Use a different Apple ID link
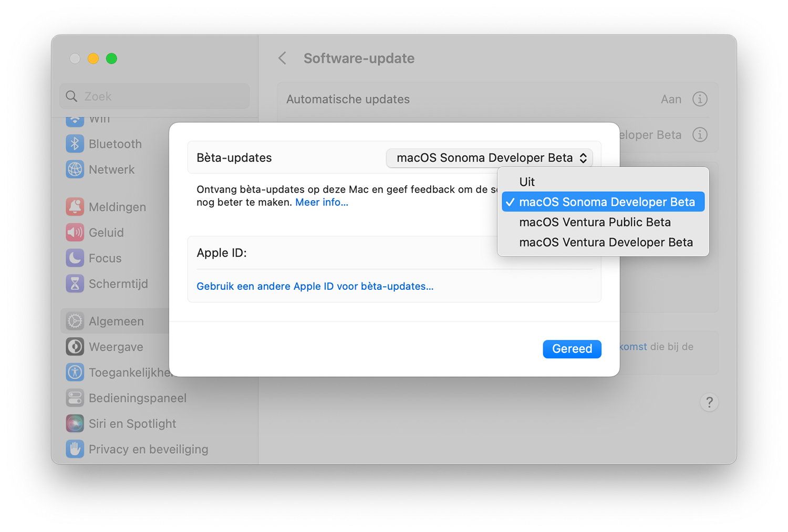Screen dimensions: 788x532 point(315,286)
